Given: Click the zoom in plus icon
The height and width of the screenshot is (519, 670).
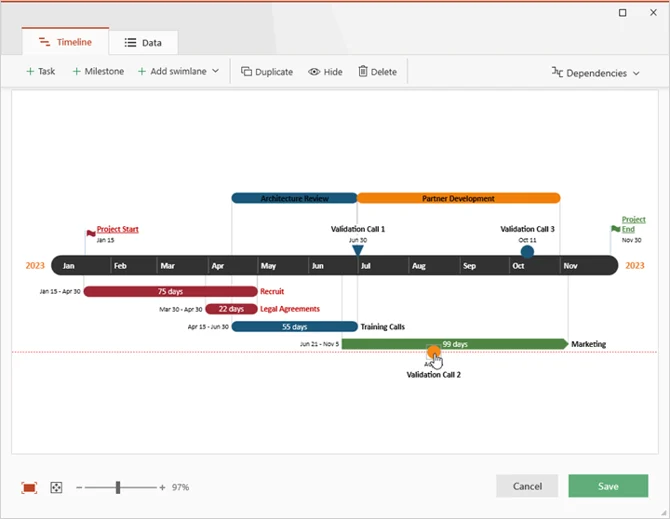Looking at the screenshot, I should coord(162,487).
